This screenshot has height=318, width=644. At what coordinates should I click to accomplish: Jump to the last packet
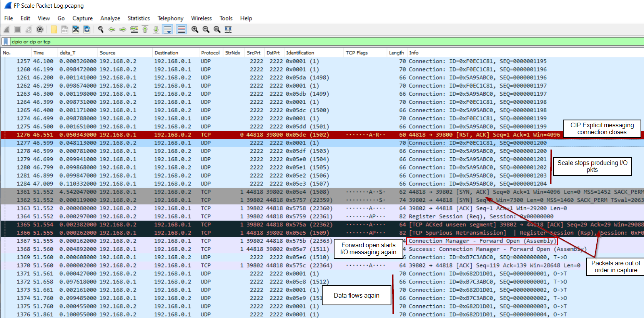[x=156, y=29]
